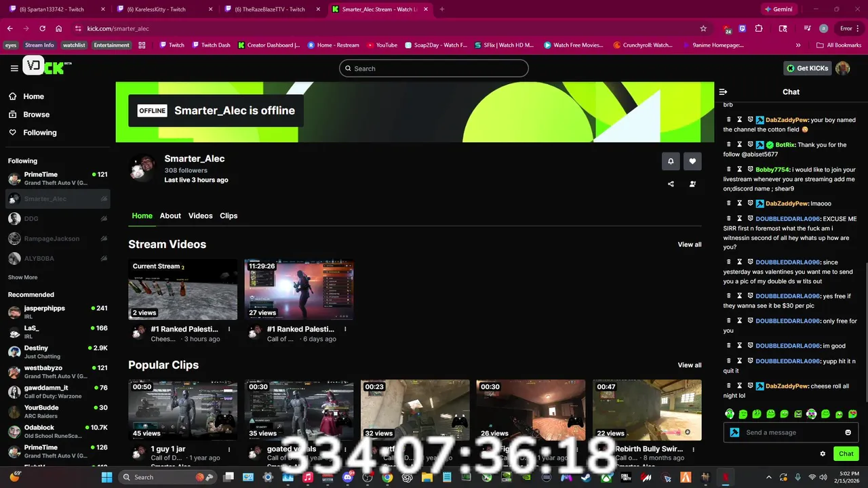Open Odablock recommended channel
Viewport: 868px width, 488px height.
pyautogui.click(x=58, y=432)
